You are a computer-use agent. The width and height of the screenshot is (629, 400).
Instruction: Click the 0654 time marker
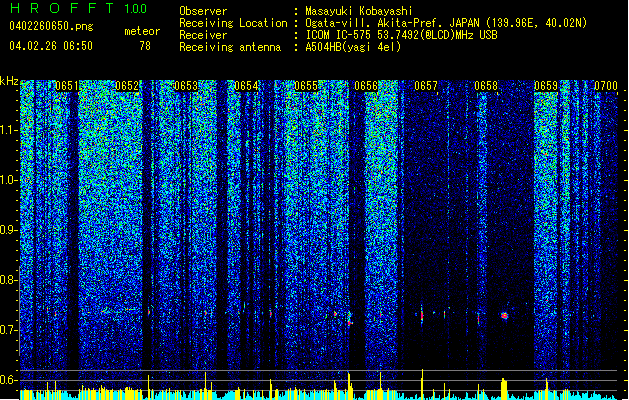tap(246, 86)
